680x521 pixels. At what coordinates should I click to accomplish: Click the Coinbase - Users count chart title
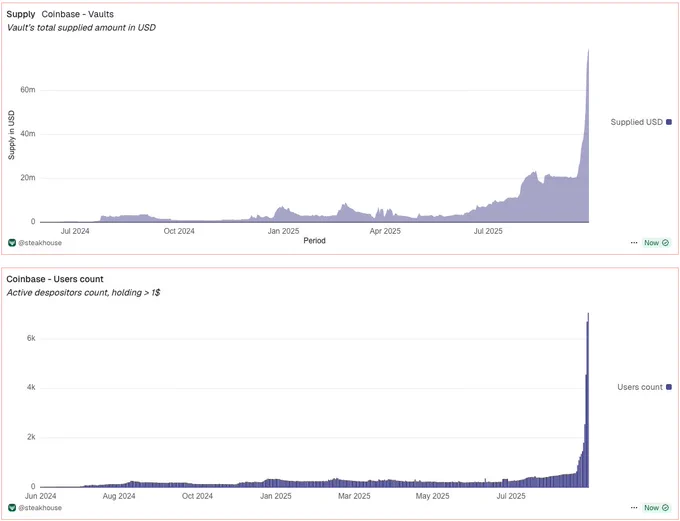pos(55,279)
